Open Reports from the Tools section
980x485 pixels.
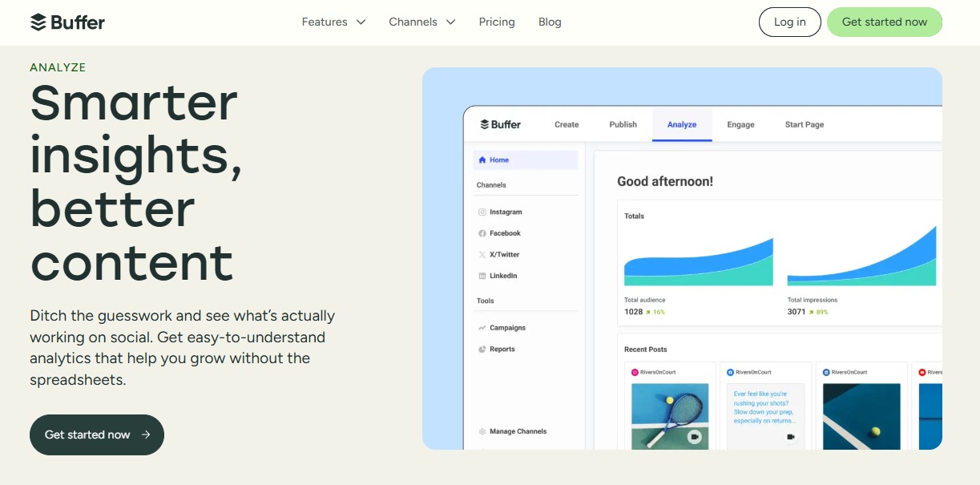[x=502, y=349]
